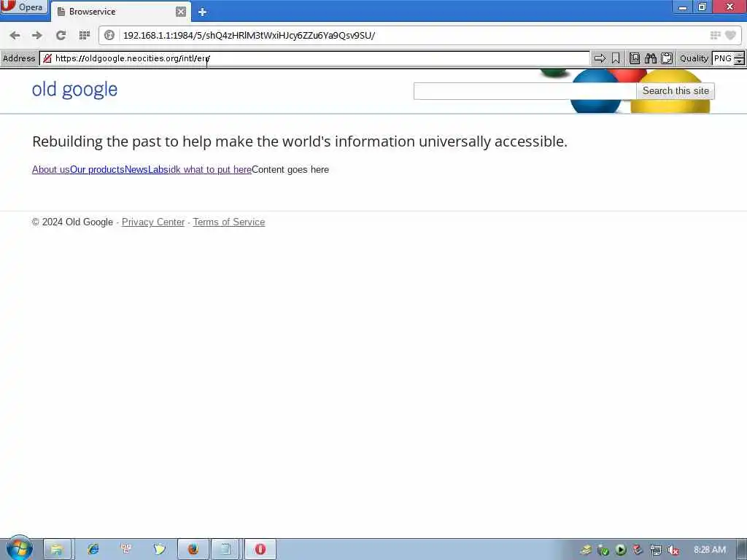Click the red grid taskbar icon

coord(126,550)
